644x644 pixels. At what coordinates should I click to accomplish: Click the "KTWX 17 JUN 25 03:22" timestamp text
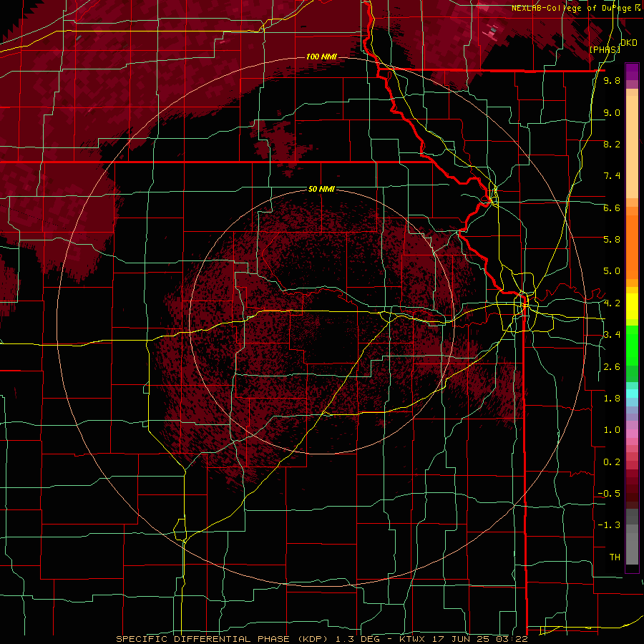pyautogui.click(x=463, y=639)
